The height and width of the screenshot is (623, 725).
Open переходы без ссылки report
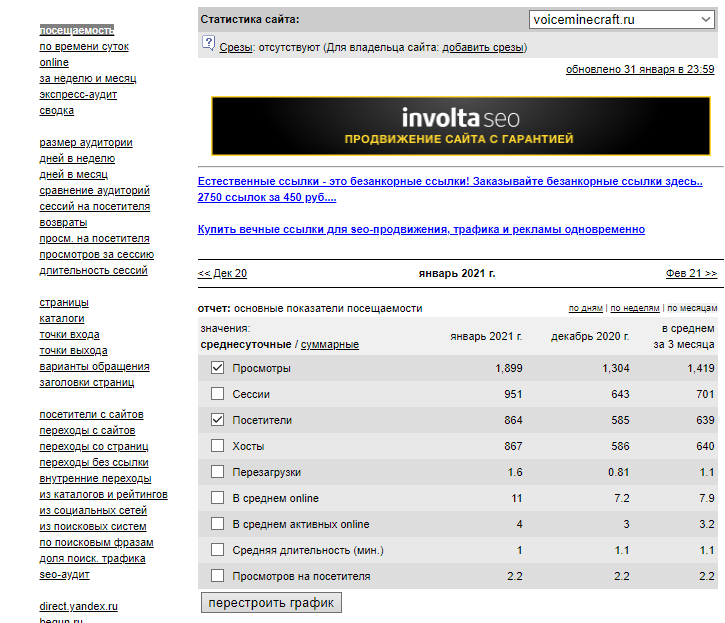coord(94,463)
